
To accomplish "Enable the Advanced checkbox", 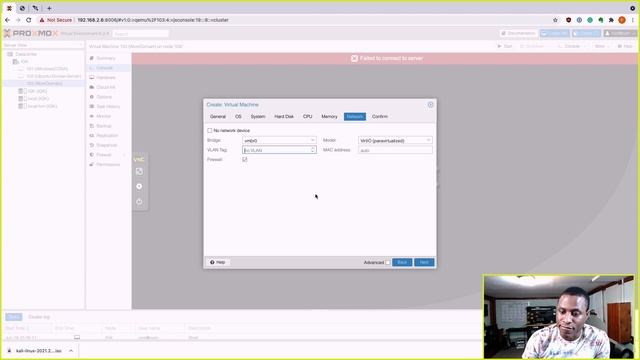I will coord(388,262).
